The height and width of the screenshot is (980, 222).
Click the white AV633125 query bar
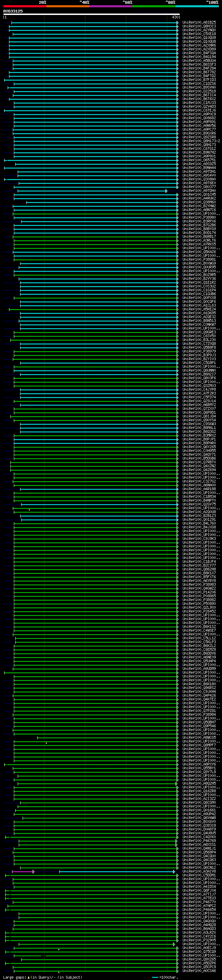pyautogui.click(x=92, y=14)
